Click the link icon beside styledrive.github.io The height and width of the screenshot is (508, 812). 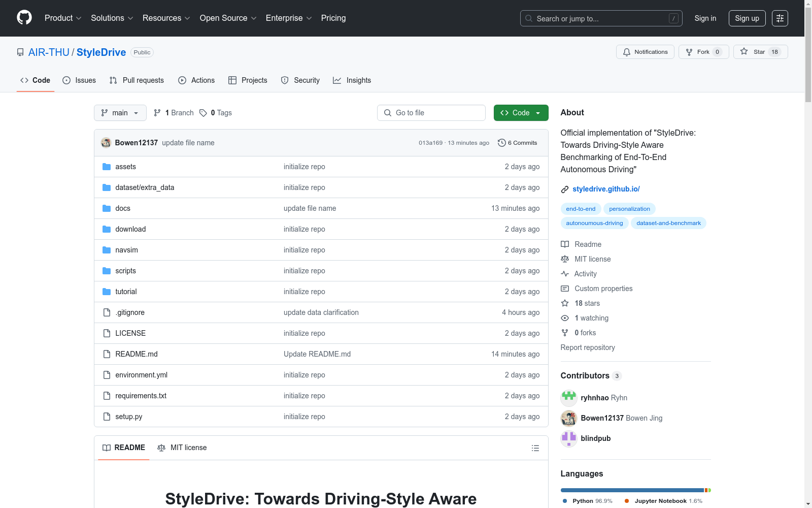pos(565,189)
